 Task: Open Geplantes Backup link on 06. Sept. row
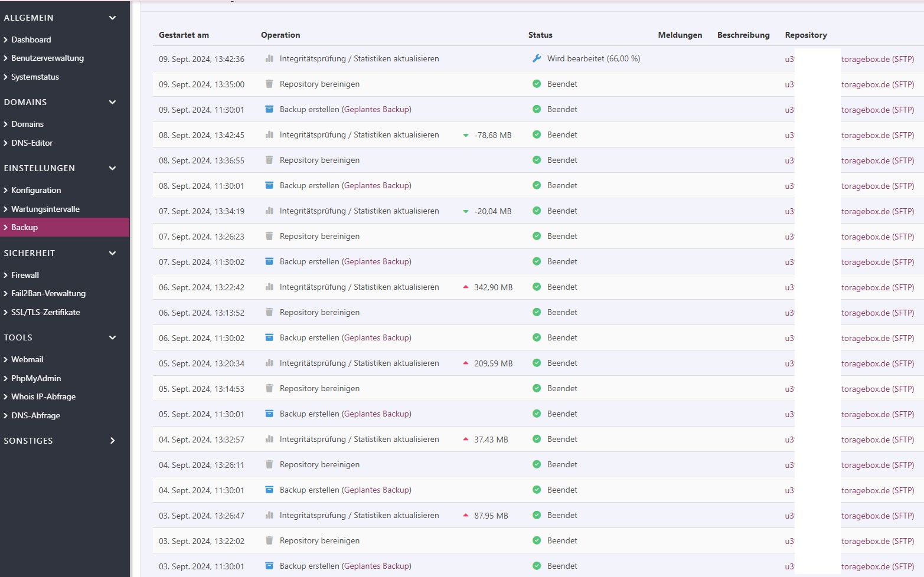(x=376, y=337)
